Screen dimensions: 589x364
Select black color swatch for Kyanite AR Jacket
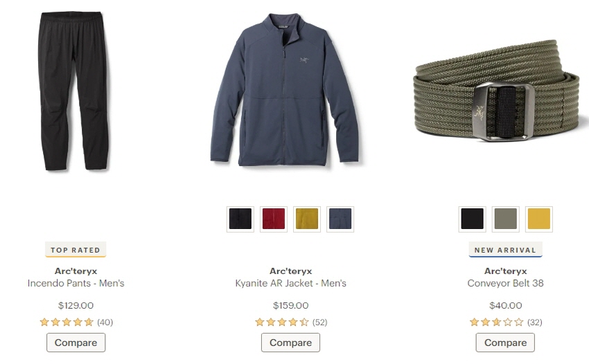click(240, 219)
